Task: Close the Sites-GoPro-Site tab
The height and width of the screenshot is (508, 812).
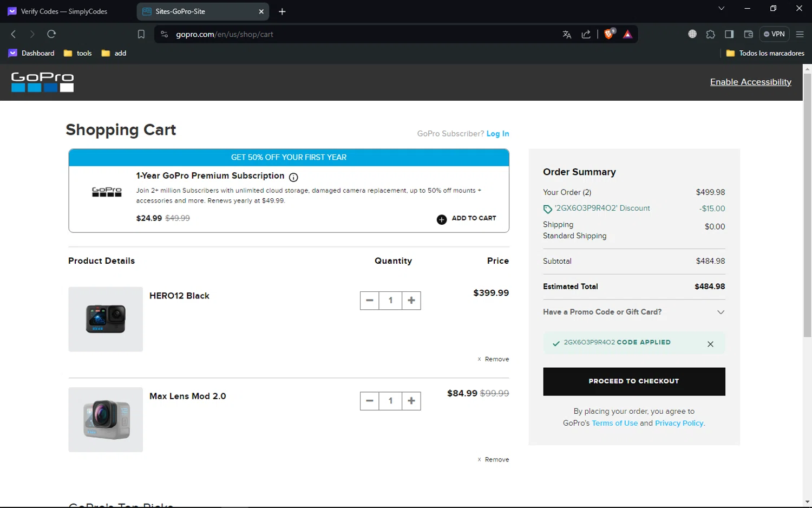Action: 261,11
